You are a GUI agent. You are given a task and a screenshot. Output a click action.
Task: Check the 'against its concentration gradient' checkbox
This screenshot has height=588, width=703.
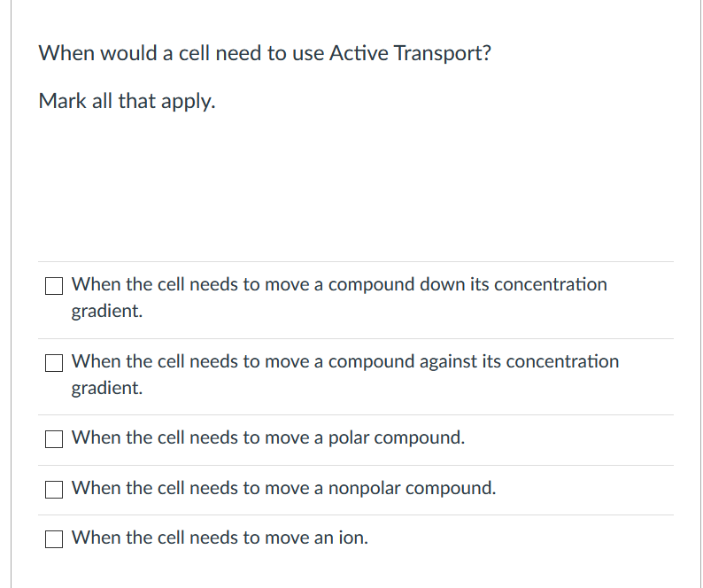pos(54,363)
